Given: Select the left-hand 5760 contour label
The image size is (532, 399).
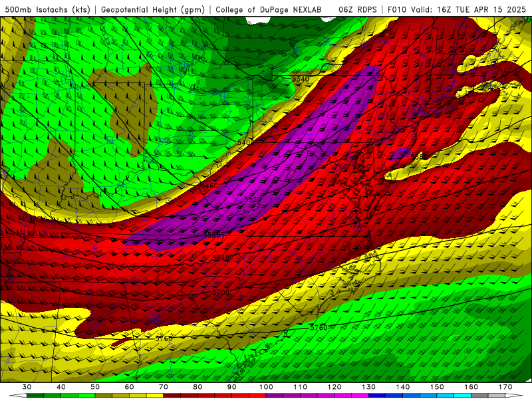Looking at the screenshot, I should coord(164,338).
